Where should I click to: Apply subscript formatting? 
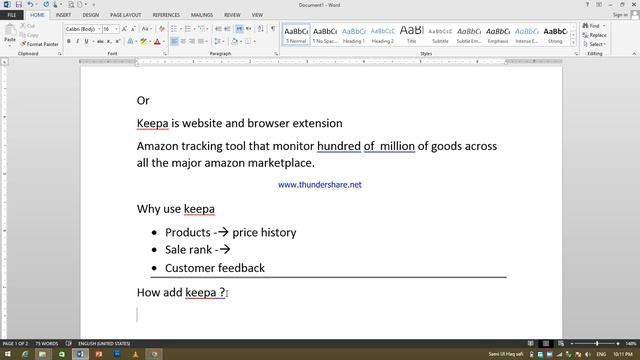click(x=109, y=41)
